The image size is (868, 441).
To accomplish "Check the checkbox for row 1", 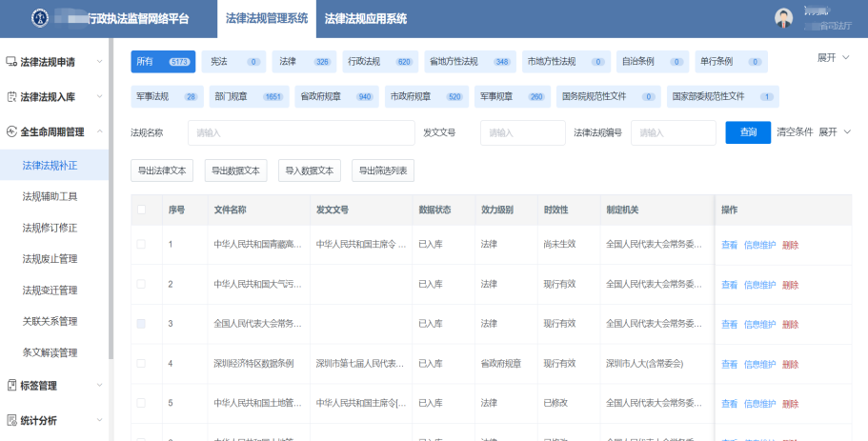I will tap(142, 245).
